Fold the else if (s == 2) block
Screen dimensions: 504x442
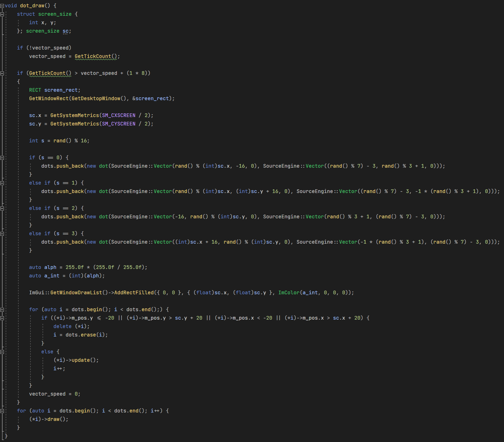[2, 208]
